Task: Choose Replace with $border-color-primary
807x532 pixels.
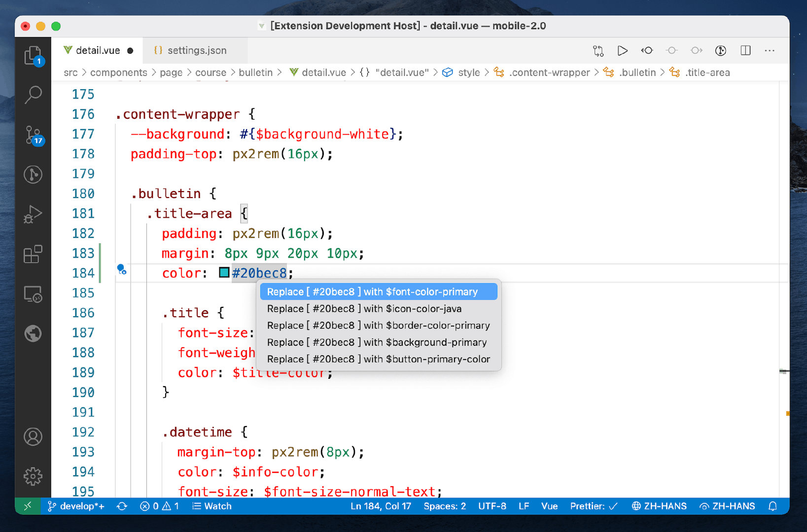Action: (x=379, y=325)
